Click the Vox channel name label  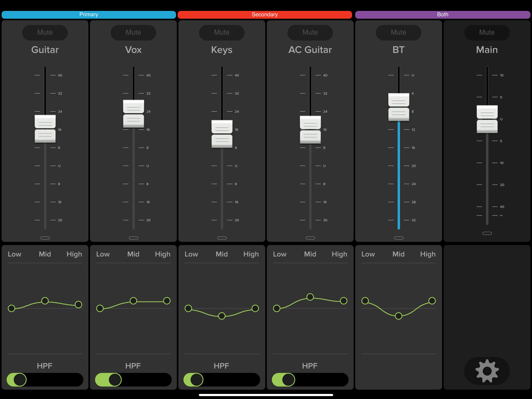(x=133, y=50)
